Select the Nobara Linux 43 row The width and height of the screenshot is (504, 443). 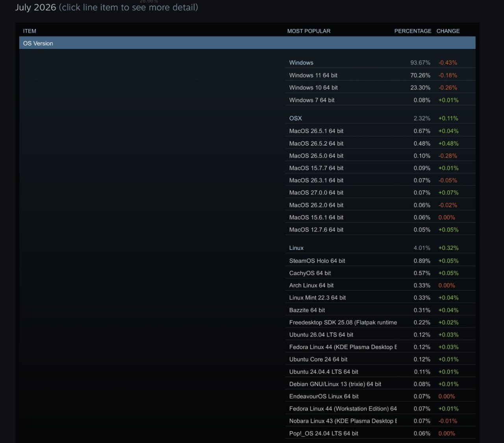(380, 421)
